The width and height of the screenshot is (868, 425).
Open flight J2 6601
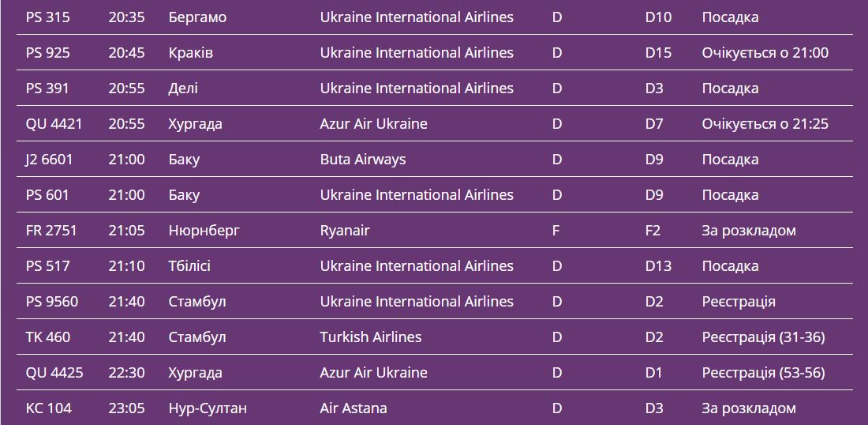[x=49, y=160]
